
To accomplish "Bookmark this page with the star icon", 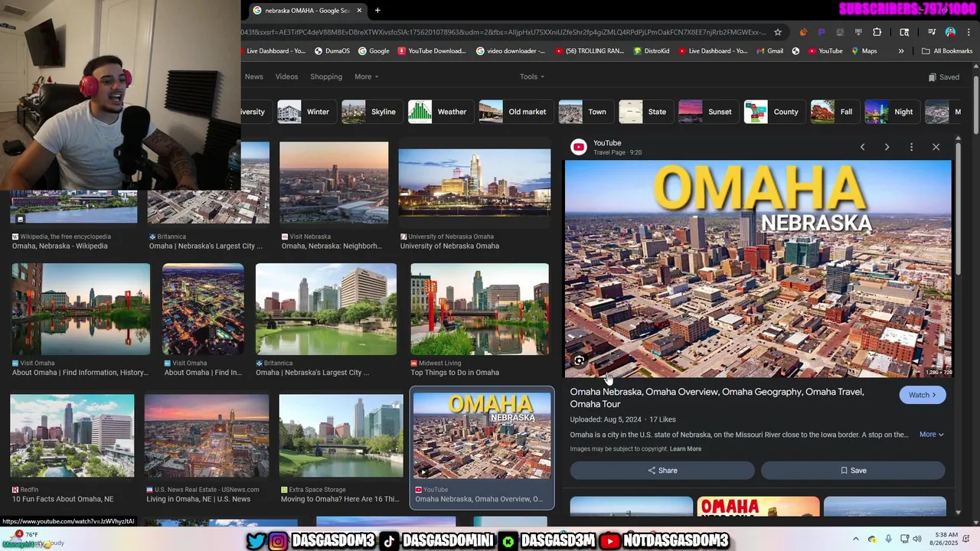I will pyautogui.click(x=778, y=32).
